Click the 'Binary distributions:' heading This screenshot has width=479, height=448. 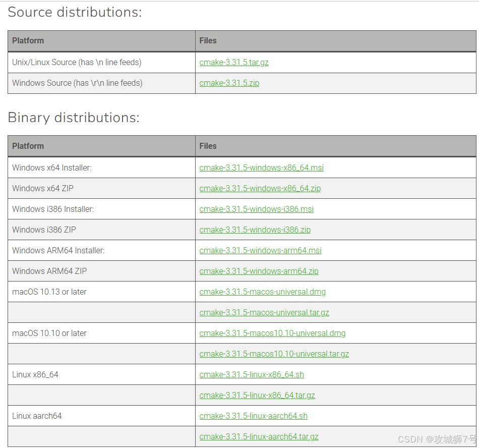click(x=74, y=118)
